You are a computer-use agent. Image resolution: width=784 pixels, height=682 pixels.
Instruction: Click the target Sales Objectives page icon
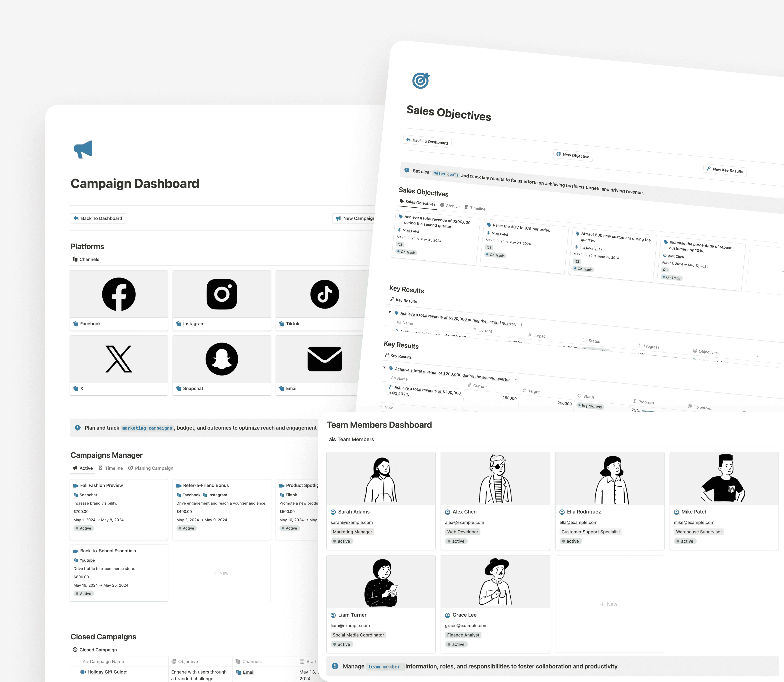pos(421,80)
